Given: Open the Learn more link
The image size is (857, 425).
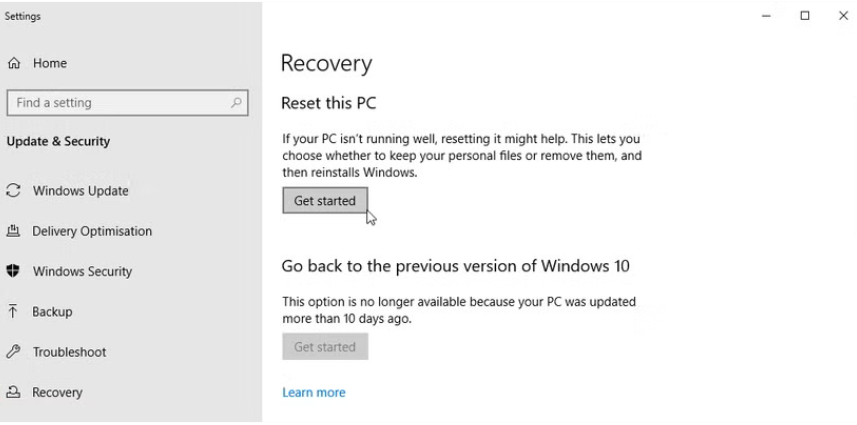Looking at the screenshot, I should [x=313, y=393].
